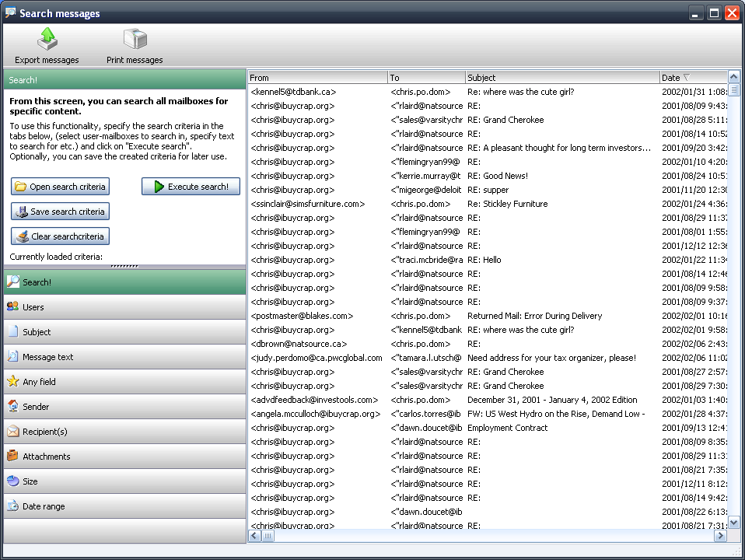Select message from kennel5@tdbank.ca
The width and height of the screenshot is (745, 560).
pyautogui.click(x=488, y=92)
